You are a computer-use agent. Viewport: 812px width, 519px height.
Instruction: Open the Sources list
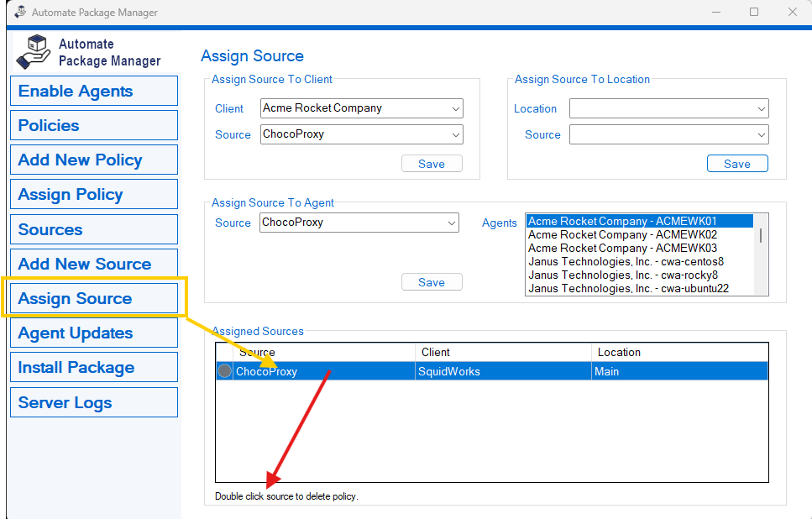tap(93, 229)
